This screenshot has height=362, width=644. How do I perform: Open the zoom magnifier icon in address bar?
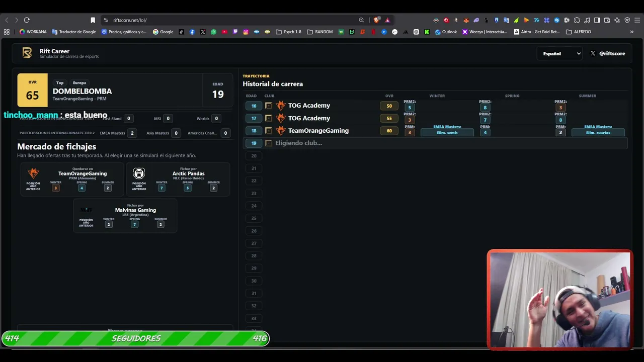point(361,20)
